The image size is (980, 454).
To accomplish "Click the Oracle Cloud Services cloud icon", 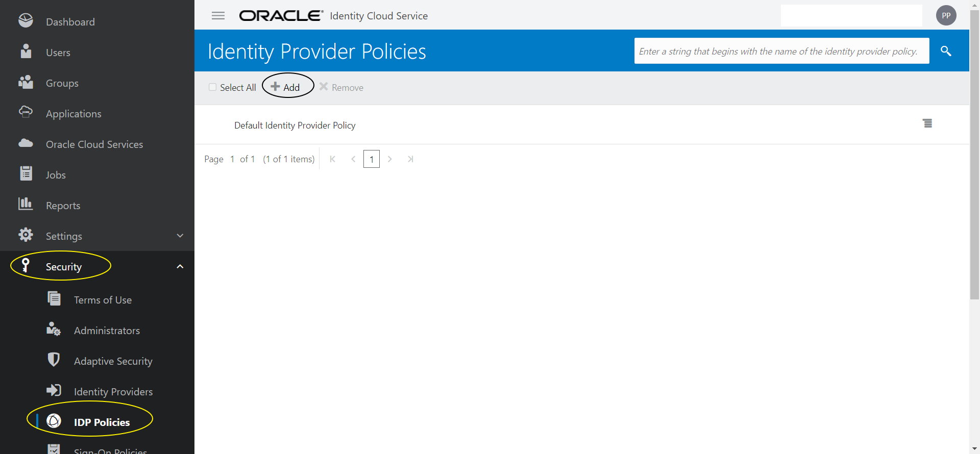I will (26, 143).
